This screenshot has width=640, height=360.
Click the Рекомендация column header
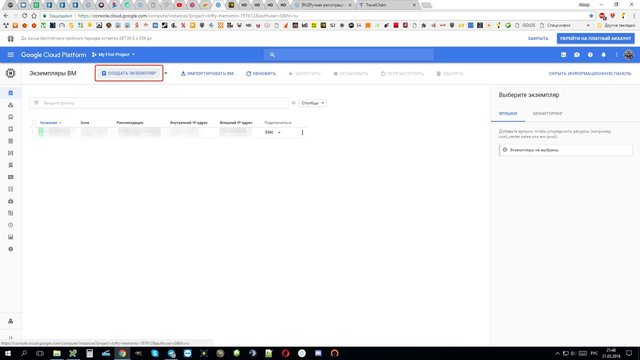pos(130,122)
